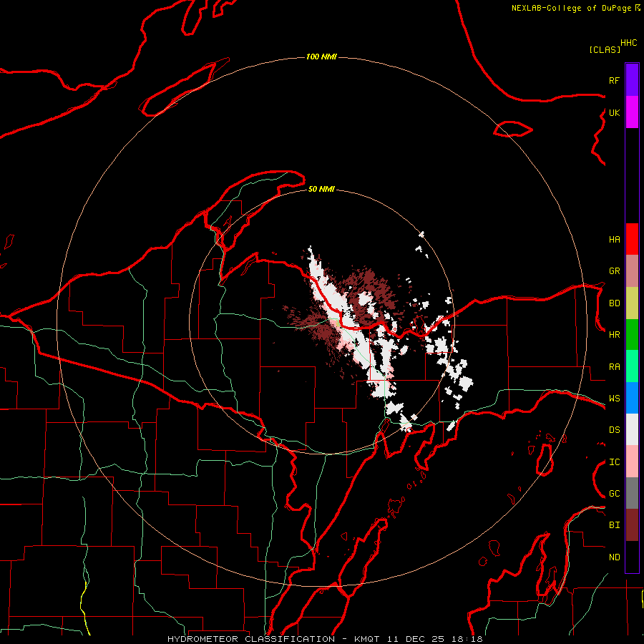Screen dimensions: 644x644
Task: Click the [CLAS] units label
Action: [604, 49]
